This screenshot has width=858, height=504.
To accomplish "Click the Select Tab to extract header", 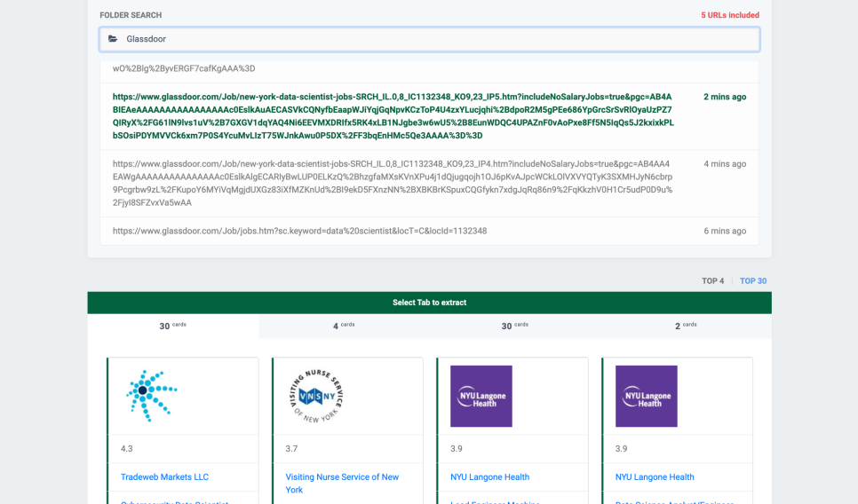I will point(429,303).
